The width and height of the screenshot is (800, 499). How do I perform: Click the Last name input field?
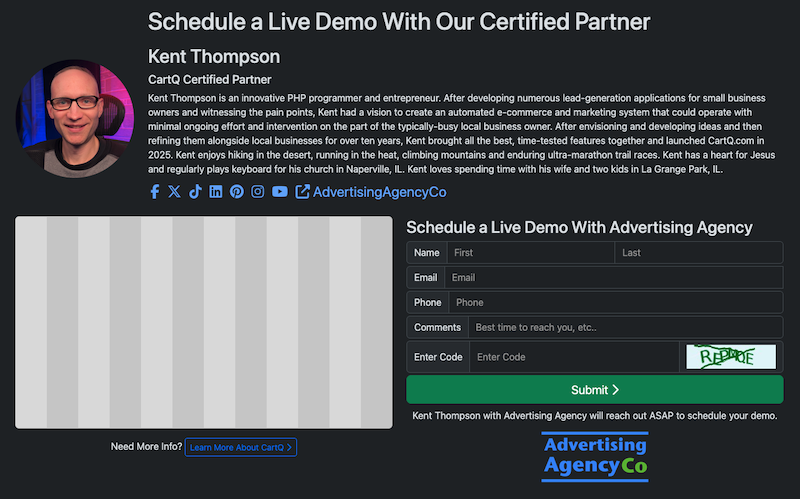point(698,253)
